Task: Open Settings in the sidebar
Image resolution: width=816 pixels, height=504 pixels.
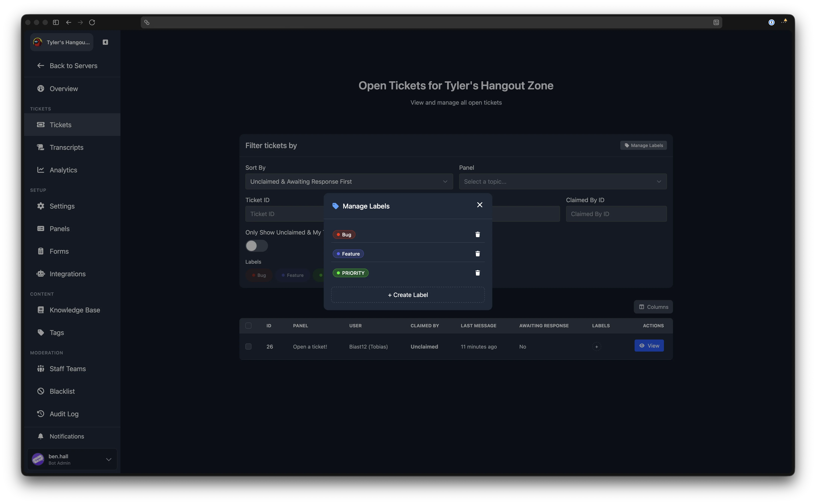Action: [x=72, y=206]
